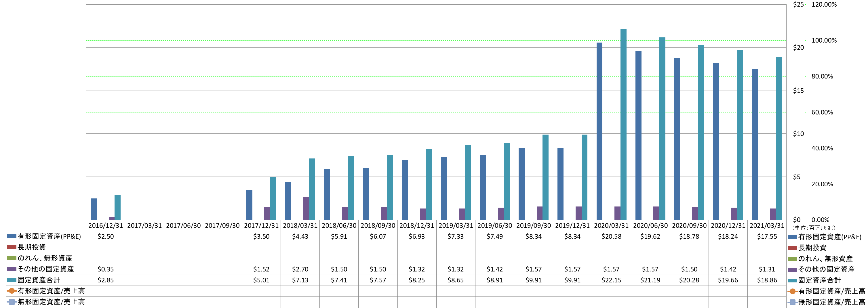This screenshot has height=308, width=868.
Task: Click the $18.86 固定資産合計 cell
Action: 767,280
